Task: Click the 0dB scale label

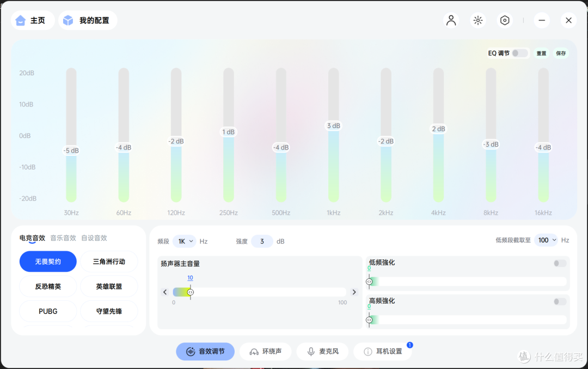Action: pyautogui.click(x=24, y=136)
